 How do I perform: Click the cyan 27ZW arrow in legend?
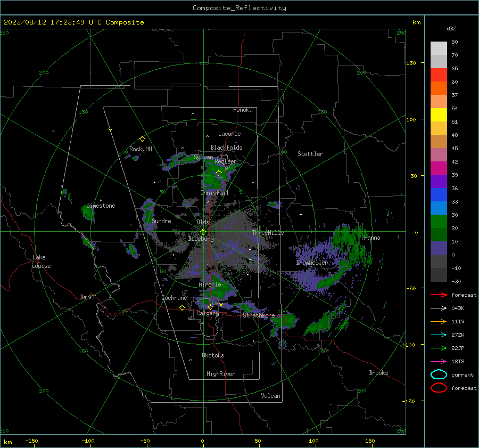(x=439, y=335)
